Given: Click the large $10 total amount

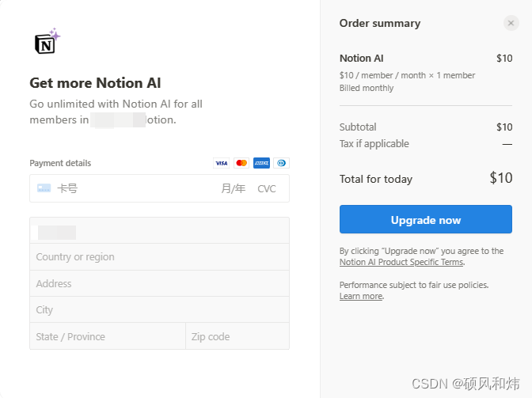Looking at the screenshot, I should [501, 178].
